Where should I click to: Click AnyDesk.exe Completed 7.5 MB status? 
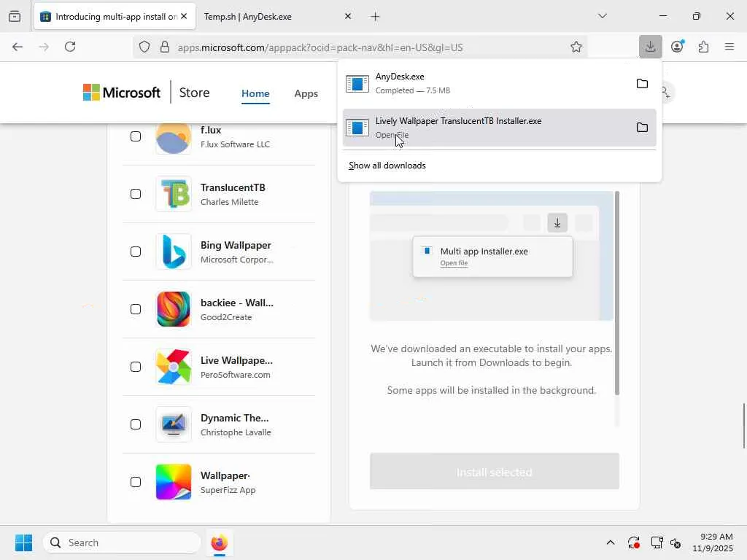[413, 90]
